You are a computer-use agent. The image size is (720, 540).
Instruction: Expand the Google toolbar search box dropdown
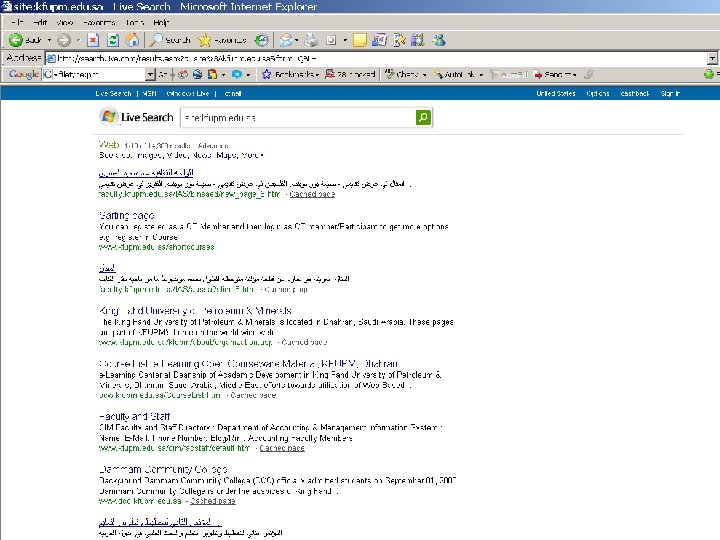click(151, 74)
